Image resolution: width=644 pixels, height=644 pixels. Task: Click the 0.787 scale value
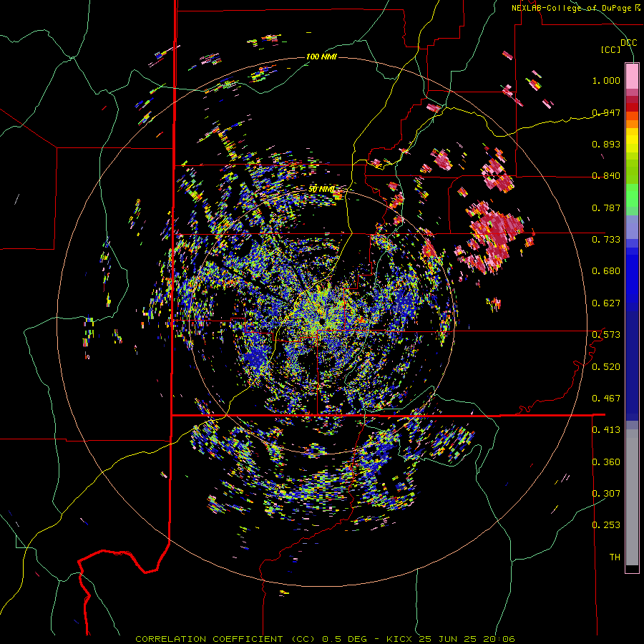click(606, 208)
